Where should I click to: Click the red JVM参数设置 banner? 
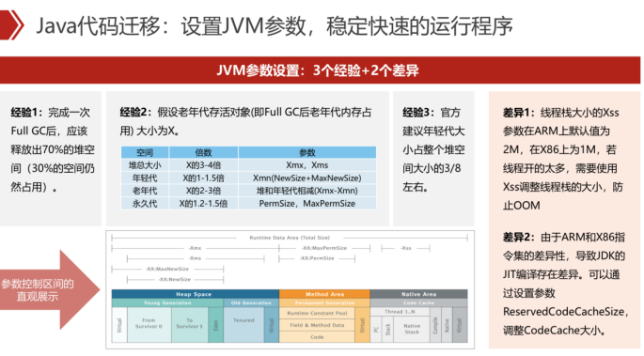pos(320,70)
